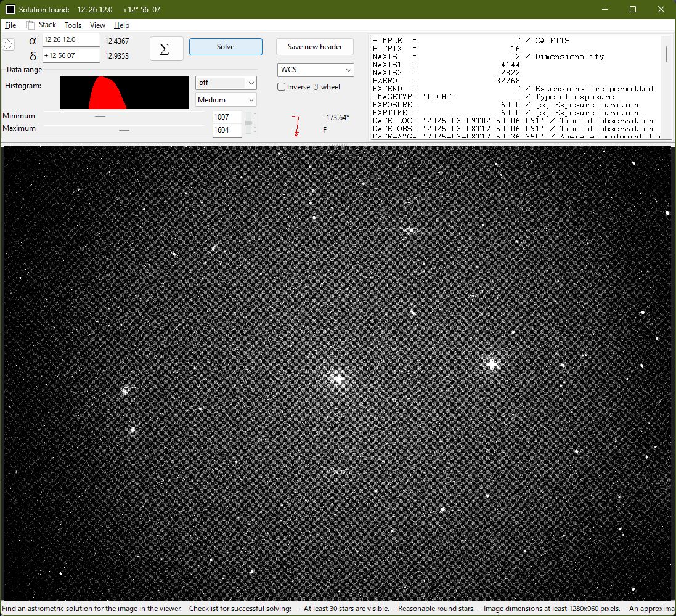Open the File menu
Image resolution: width=676 pixels, height=616 pixels.
click(10, 25)
